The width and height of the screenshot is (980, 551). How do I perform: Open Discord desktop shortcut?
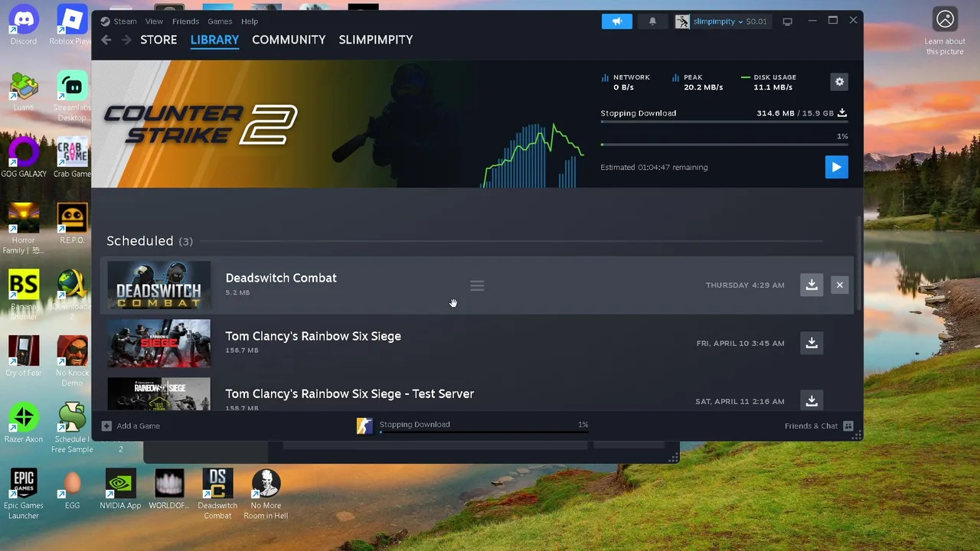pyautogui.click(x=24, y=25)
